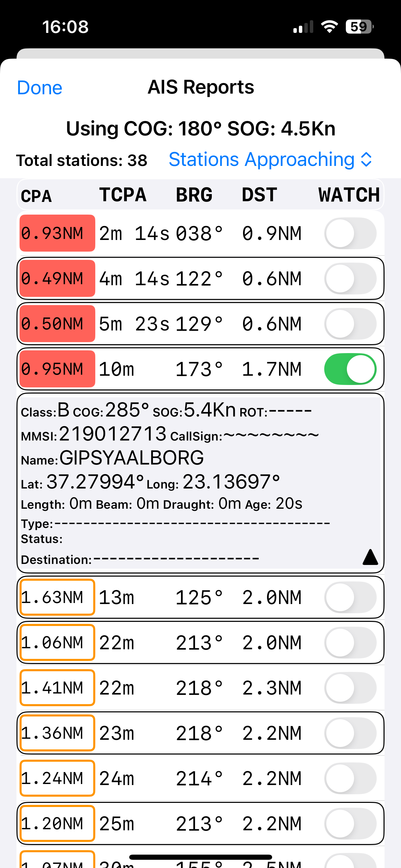Tap the red 0.93NM CPA badge
Image resolution: width=401 pixels, height=868 pixels.
tap(57, 233)
